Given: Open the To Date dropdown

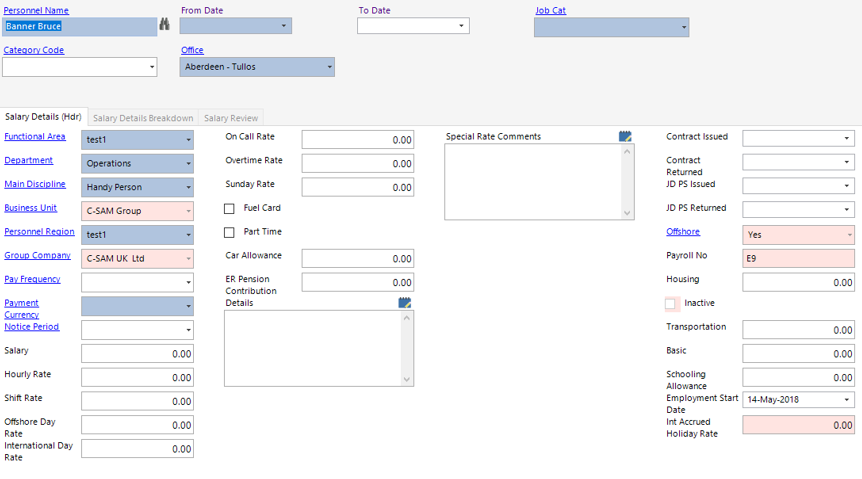Looking at the screenshot, I should click(x=461, y=26).
